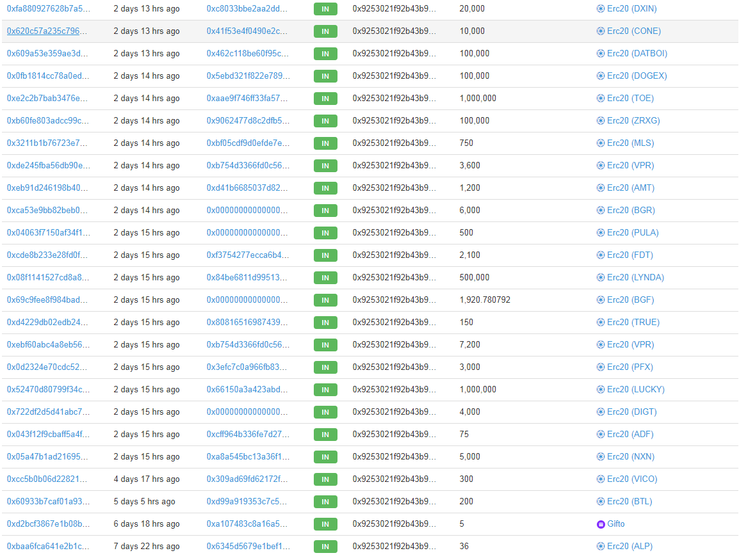
Task: Click the token icon beside Erc20 (AMT)
Action: click(x=601, y=188)
